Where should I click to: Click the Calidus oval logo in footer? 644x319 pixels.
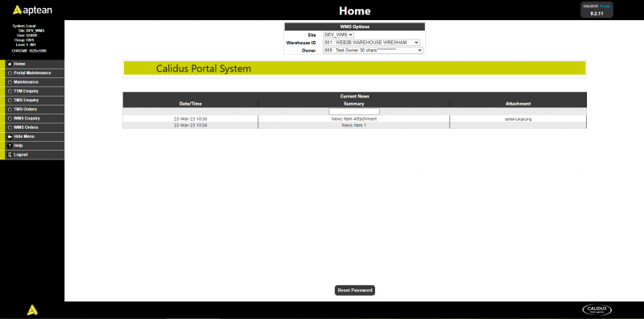(597, 309)
